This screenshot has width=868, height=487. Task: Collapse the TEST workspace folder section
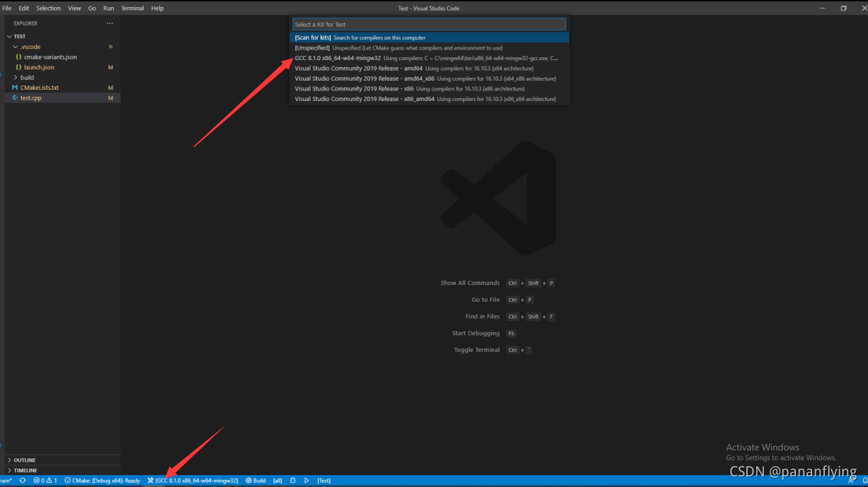[62, 36]
